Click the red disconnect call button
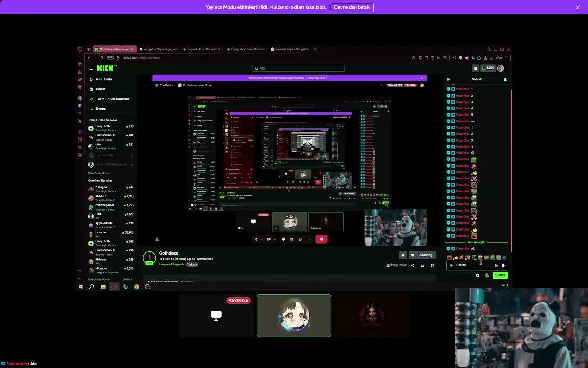The width and height of the screenshot is (588, 368). click(x=322, y=239)
